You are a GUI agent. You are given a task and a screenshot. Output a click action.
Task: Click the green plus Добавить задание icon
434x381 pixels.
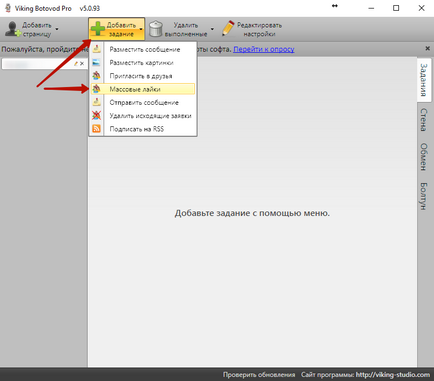98,29
